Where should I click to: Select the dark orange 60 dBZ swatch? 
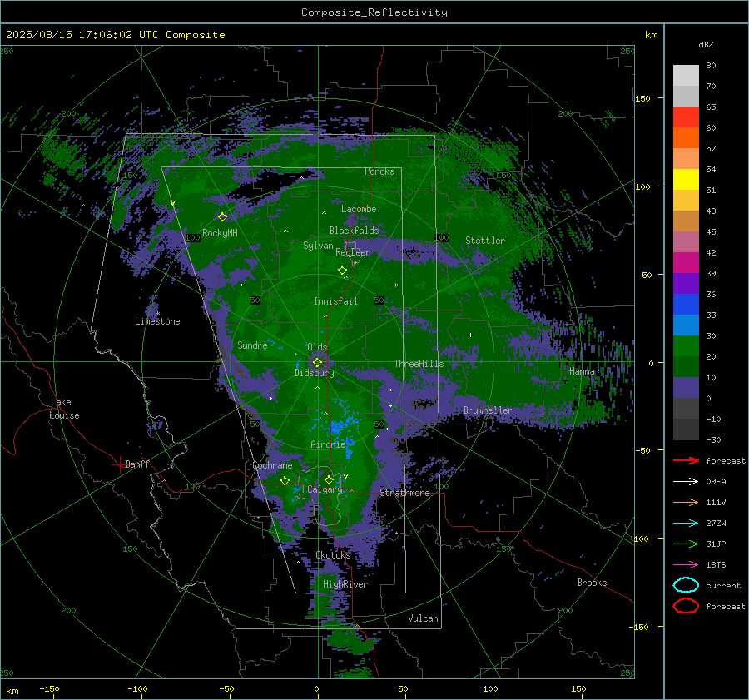pos(686,137)
